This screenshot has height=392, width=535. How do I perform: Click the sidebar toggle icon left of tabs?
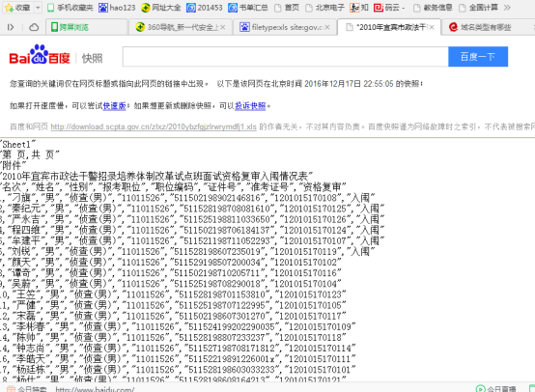(x=11, y=27)
